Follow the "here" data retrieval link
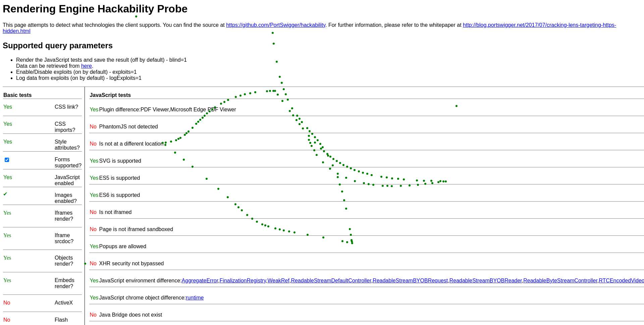This screenshot has height=325, width=644. point(86,66)
